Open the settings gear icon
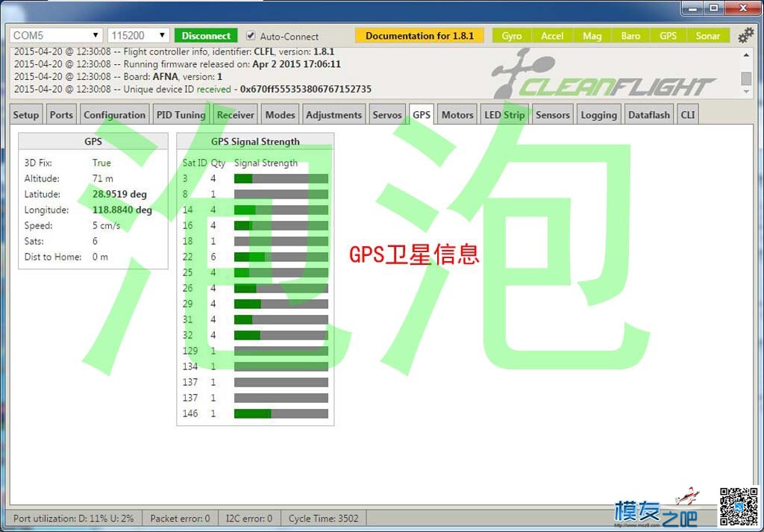Image resolution: width=764 pixels, height=532 pixels. 745,36
